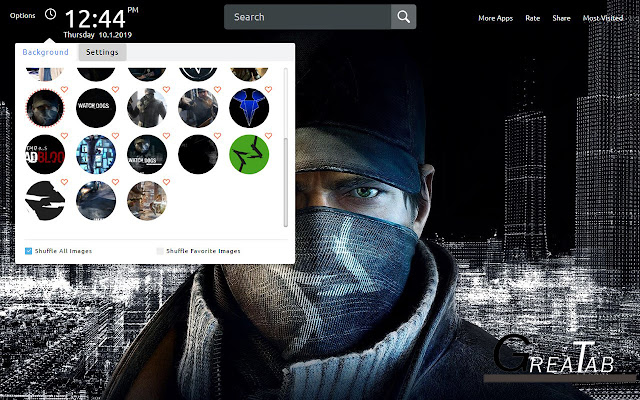Click the heart on the green logo thumbnail
Viewport: 640px width, 400px height.
pos(268,136)
